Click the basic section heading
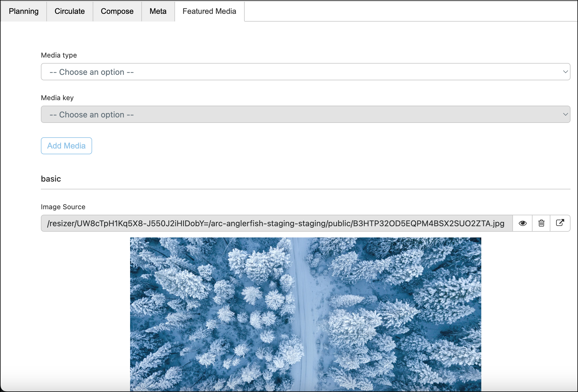 [51, 179]
